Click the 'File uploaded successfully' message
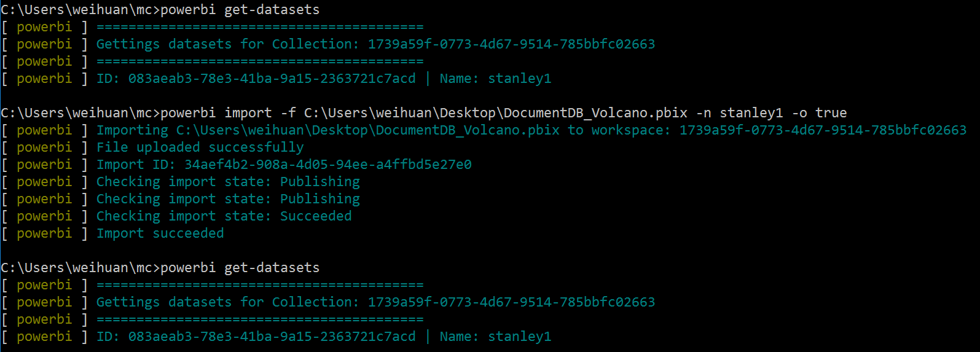This screenshot has height=352, width=980. coord(200,147)
